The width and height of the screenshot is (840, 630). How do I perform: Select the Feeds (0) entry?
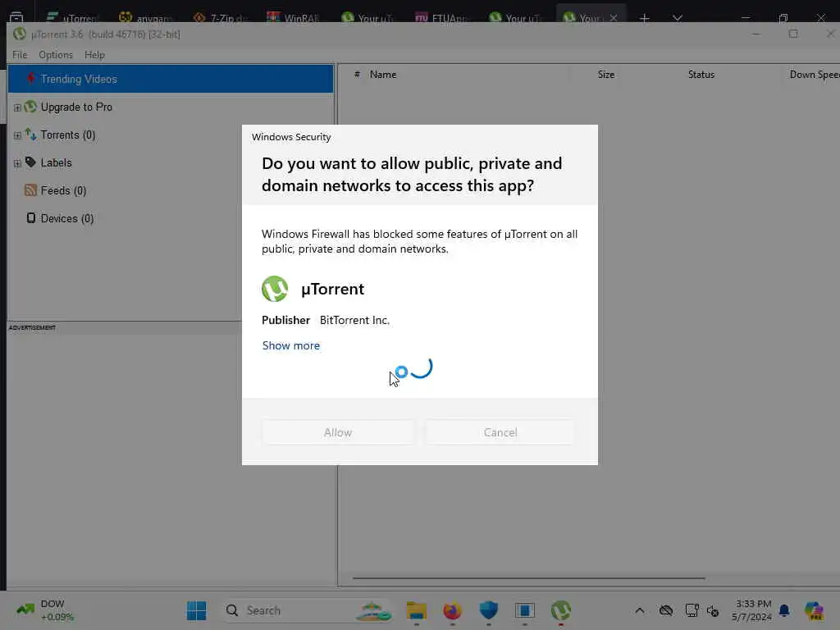63,190
